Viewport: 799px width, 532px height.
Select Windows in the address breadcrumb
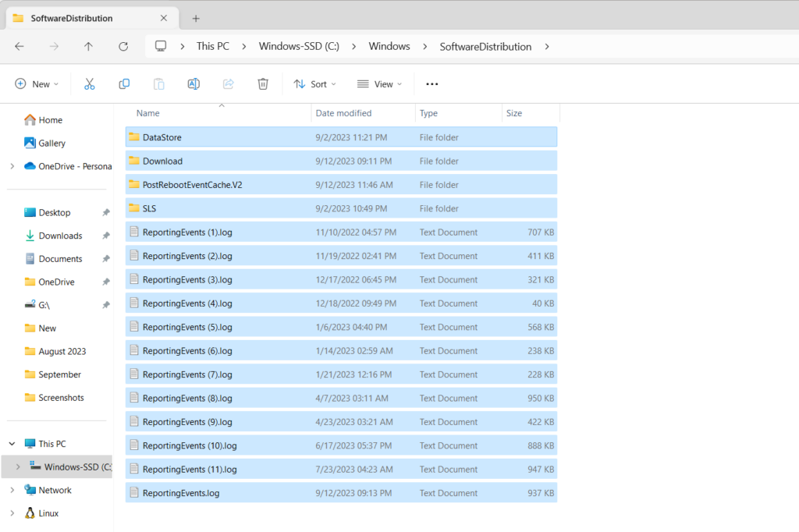[389, 47]
